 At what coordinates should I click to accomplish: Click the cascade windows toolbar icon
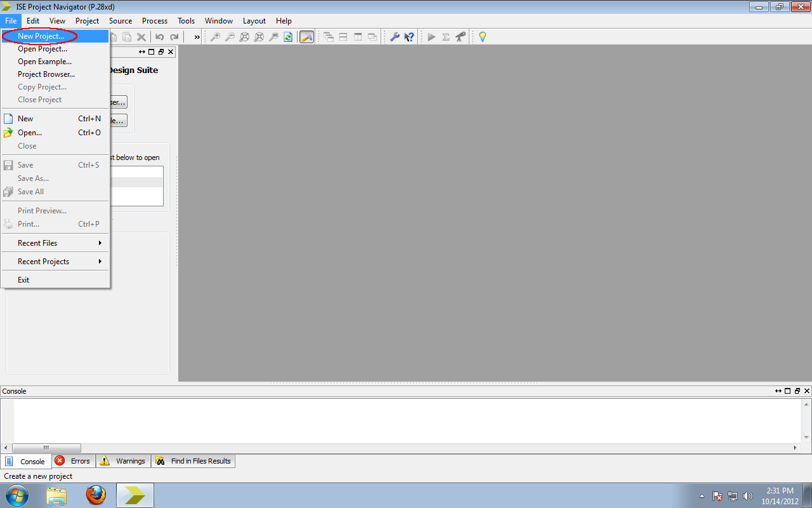coord(328,37)
